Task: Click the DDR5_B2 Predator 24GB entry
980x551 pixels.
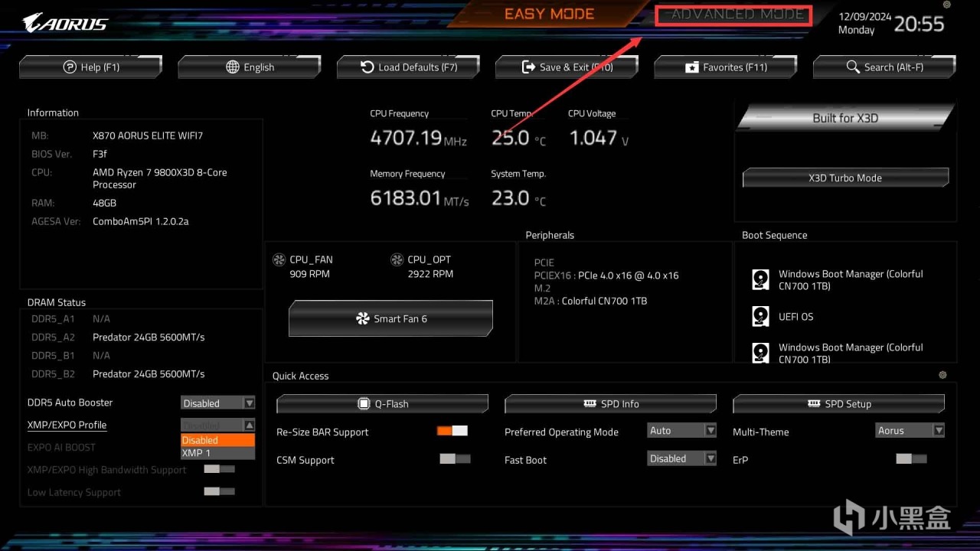Action: click(x=149, y=373)
